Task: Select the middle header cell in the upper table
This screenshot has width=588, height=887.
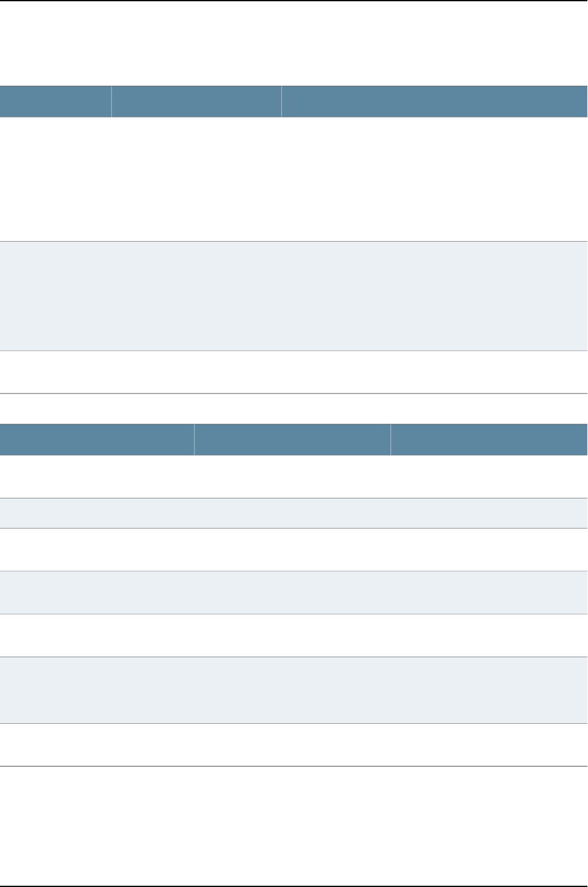Action: click(x=196, y=101)
